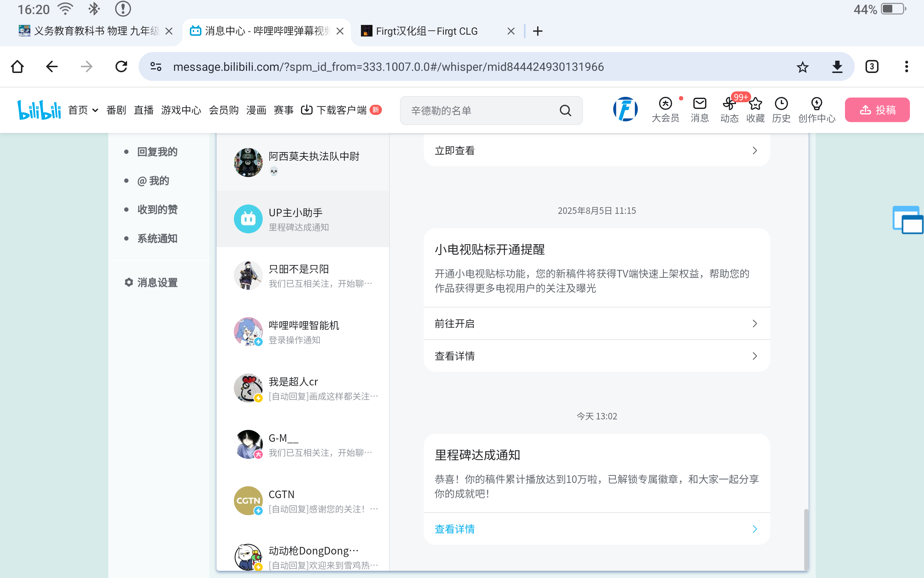
Task: Click the address bar URL
Action: [x=388, y=67]
